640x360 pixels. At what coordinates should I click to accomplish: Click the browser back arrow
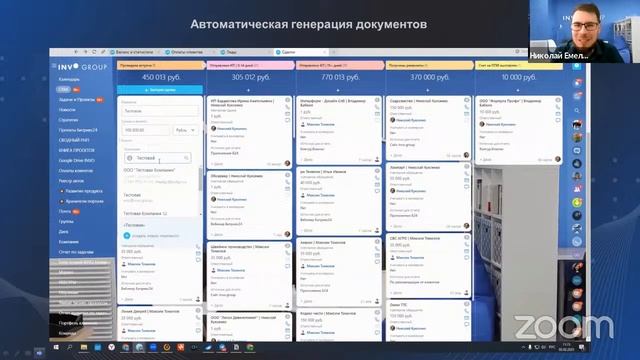coord(76,52)
